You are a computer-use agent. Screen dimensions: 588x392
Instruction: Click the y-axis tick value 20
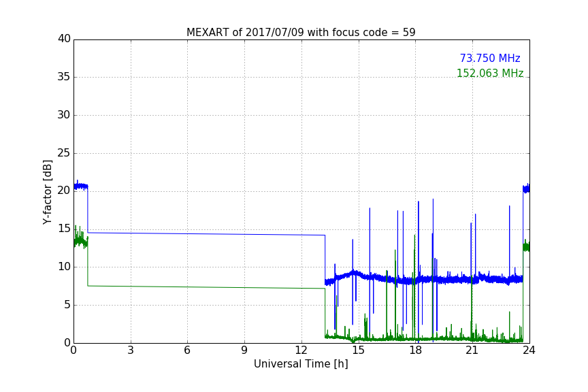coord(64,191)
